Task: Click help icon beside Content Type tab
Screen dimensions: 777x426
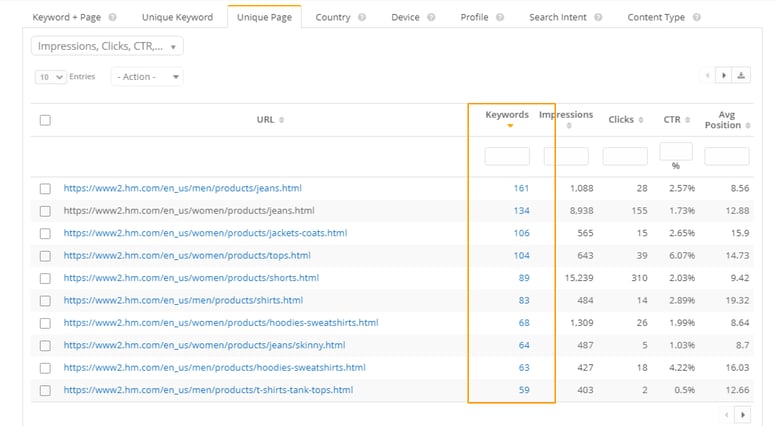Action: [697, 17]
